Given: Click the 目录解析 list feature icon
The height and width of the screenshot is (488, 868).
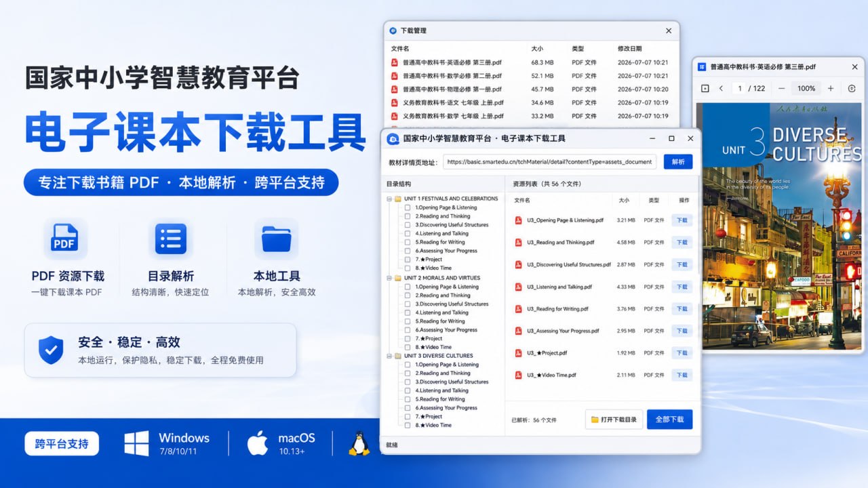Looking at the screenshot, I should (x=171, y=239).
